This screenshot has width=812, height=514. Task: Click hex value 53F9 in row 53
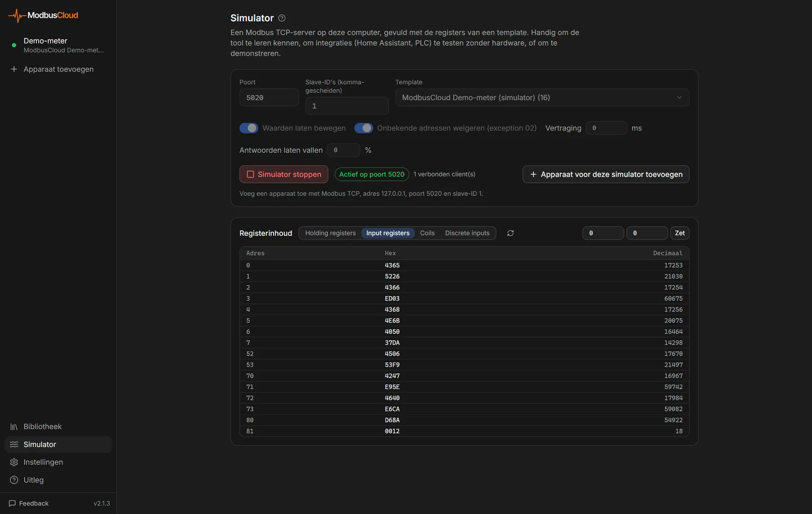pyautogui.click(x=392, y=365)
